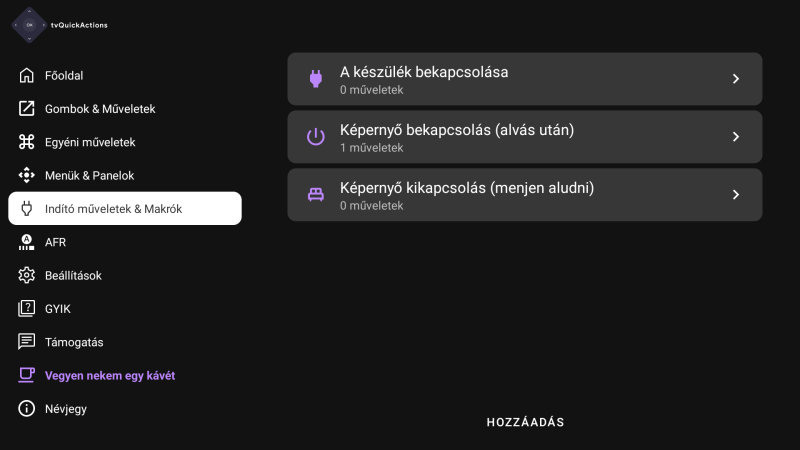Click the HOZZÁADÁS button
Viewport: 800px width, 450px height.
coord(525,422)
